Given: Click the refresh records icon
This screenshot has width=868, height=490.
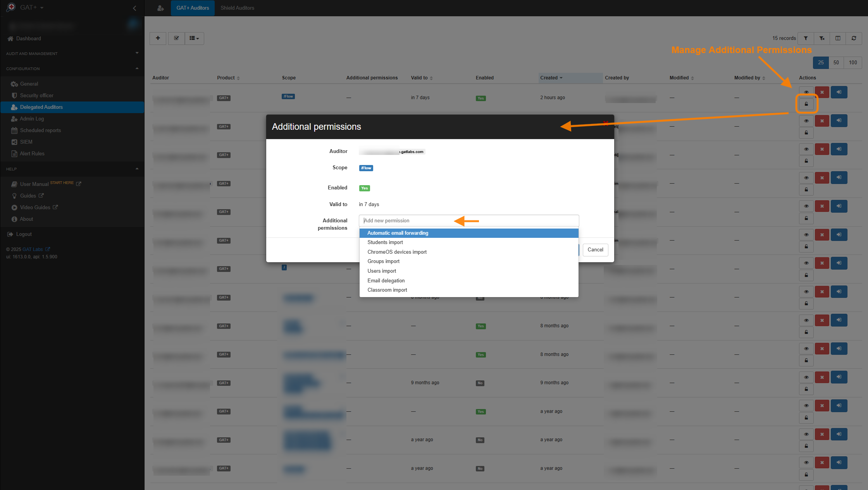Looking at the screenshot, I should tap(854, 38).
